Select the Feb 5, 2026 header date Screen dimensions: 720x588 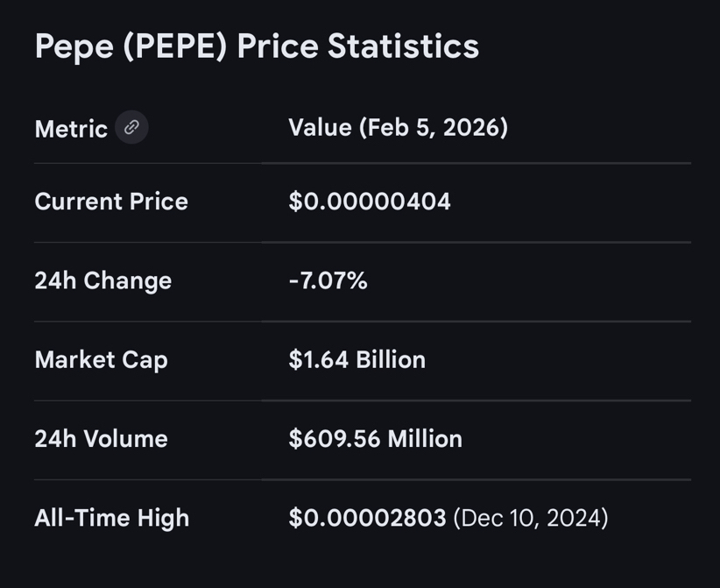click(434, 128)
